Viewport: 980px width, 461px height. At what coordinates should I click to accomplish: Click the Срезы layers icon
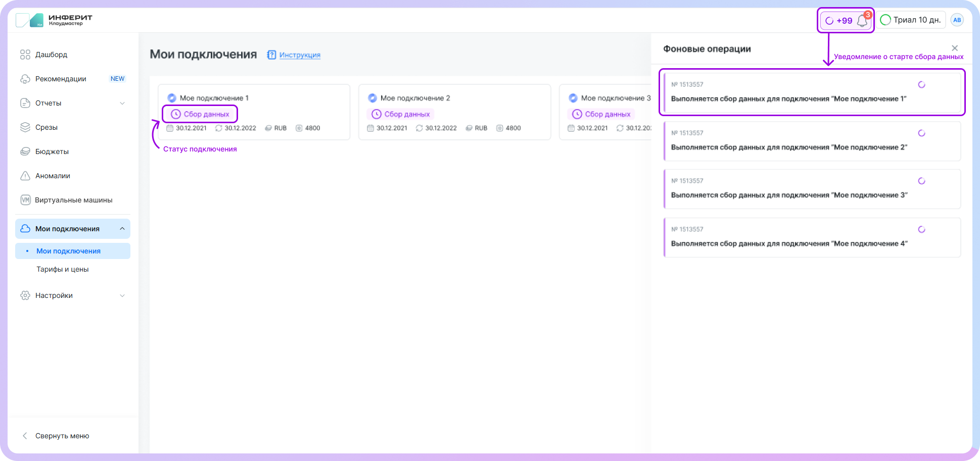click(25, 127)
